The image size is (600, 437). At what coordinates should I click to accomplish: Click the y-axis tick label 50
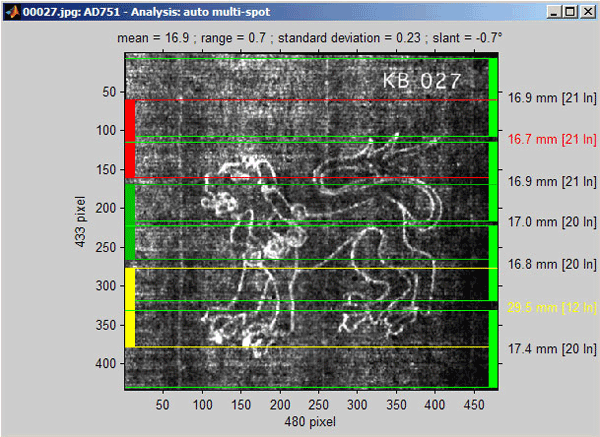(x=109, y=92)
